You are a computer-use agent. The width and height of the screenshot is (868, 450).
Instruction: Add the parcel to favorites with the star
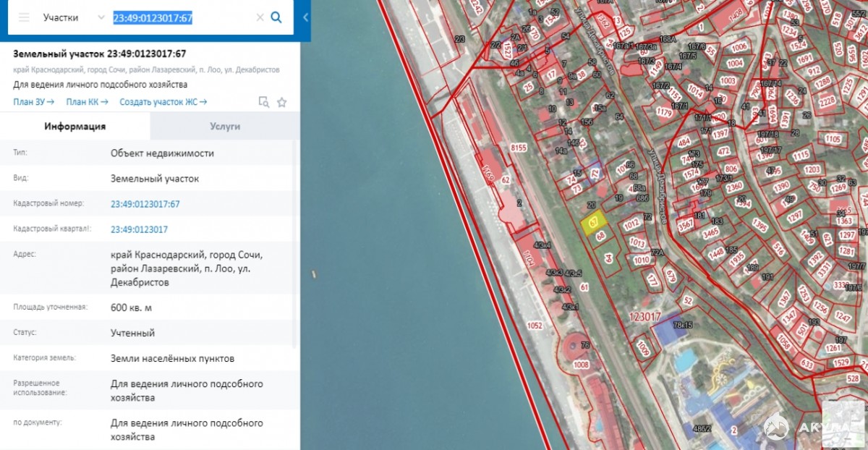pos(281,102)
